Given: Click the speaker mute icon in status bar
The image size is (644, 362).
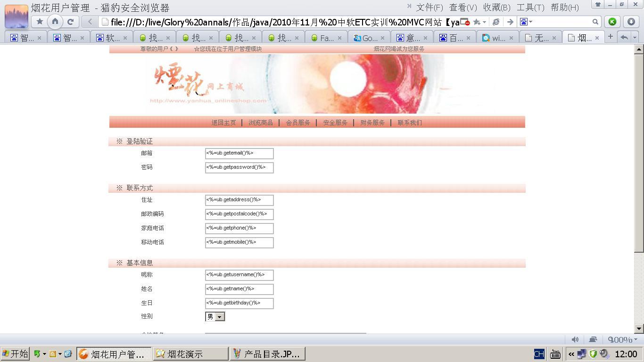Looking at the screenshot, I should click(575, 339).
